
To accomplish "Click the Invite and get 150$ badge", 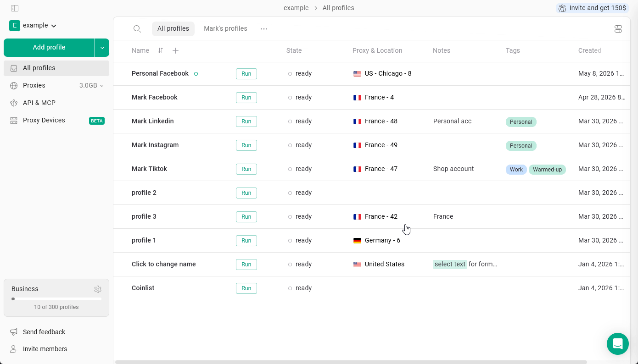I will click(593, 8).
